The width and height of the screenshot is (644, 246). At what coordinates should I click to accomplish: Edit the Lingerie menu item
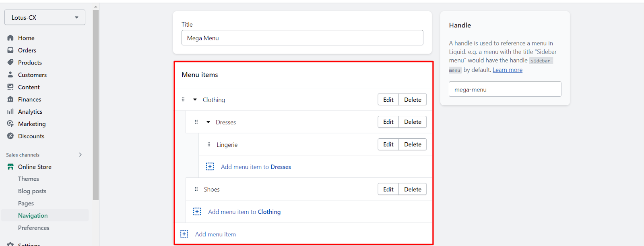388,144
